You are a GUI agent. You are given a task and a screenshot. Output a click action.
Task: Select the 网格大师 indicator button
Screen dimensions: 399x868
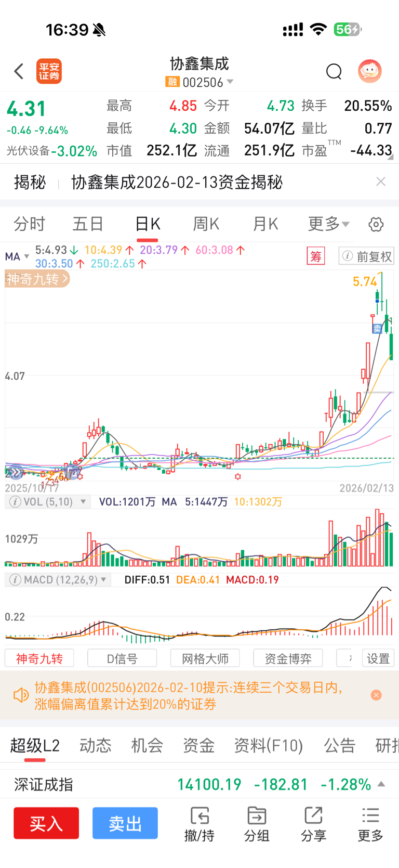205,658
